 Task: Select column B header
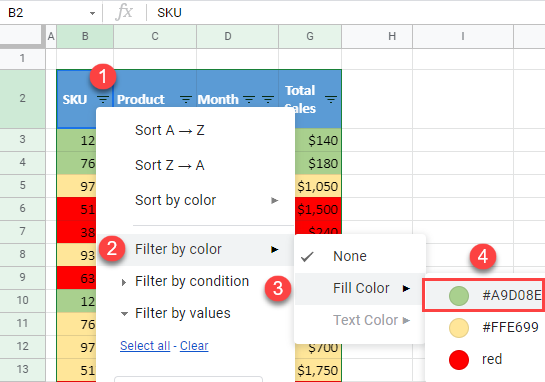pos(85,36)
